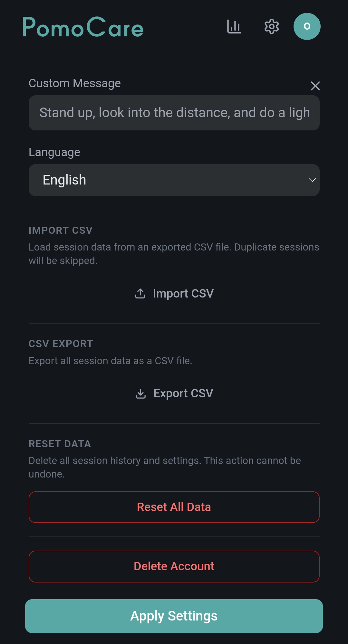Screen dimensions: 348x644
Task: Click the Export CSV button label
Action: (x=183, y=393)
